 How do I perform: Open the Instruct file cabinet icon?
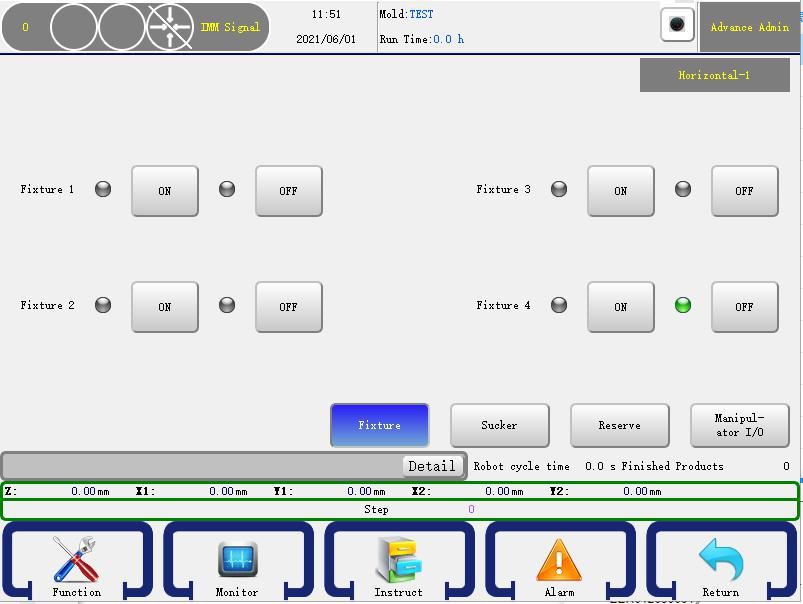click(398, 562)
